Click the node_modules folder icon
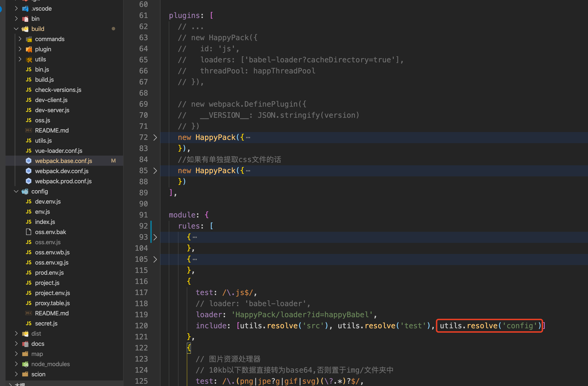This screenshot has height=386, width=588. click(x=25, y=364)
